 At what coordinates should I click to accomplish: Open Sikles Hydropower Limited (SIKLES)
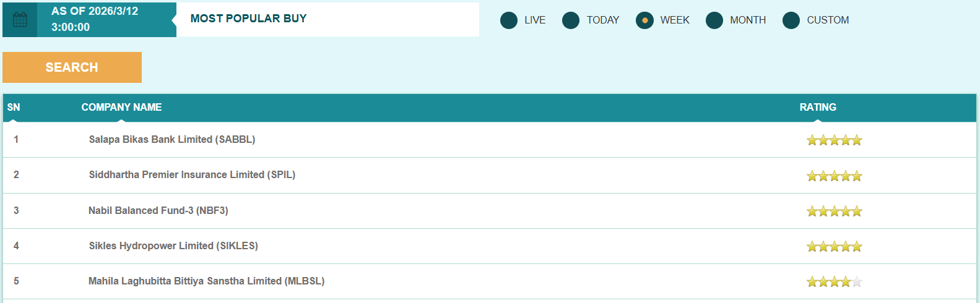173,246
